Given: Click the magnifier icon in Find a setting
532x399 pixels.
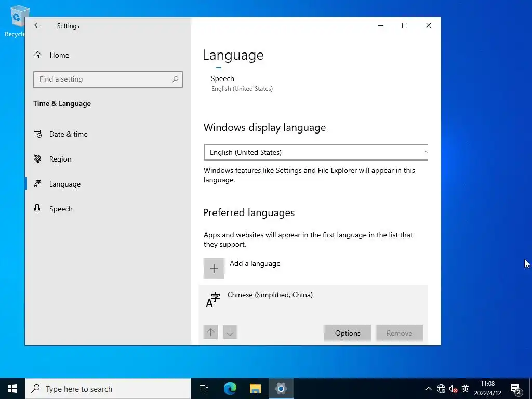Looking at the screenshot, I should [175, 79].
